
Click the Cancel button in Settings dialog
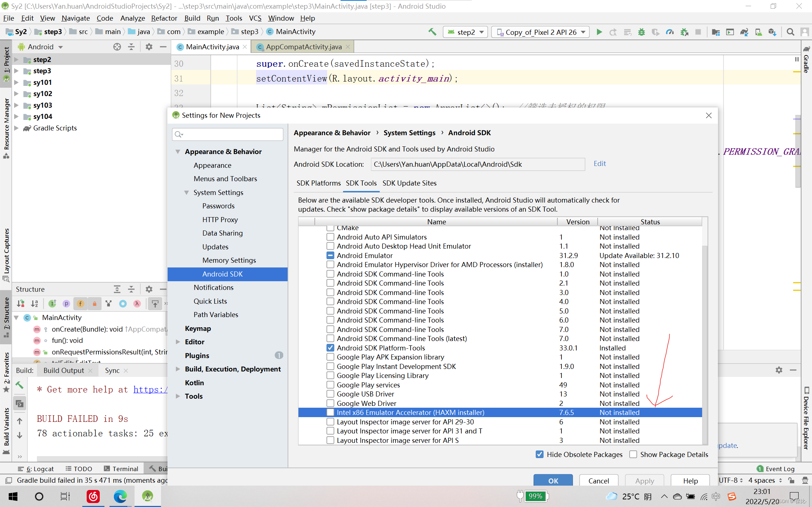599,481
